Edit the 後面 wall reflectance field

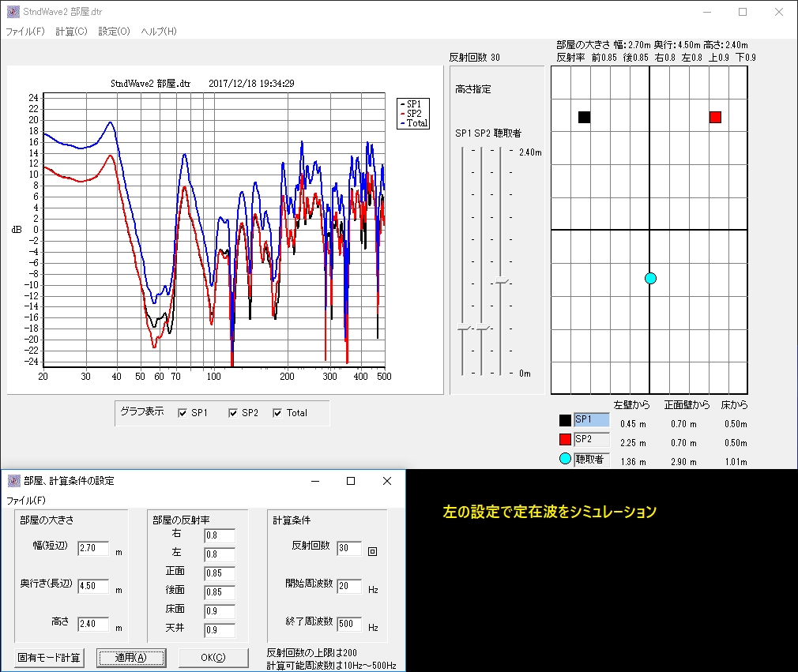click(x=220, y=592)
